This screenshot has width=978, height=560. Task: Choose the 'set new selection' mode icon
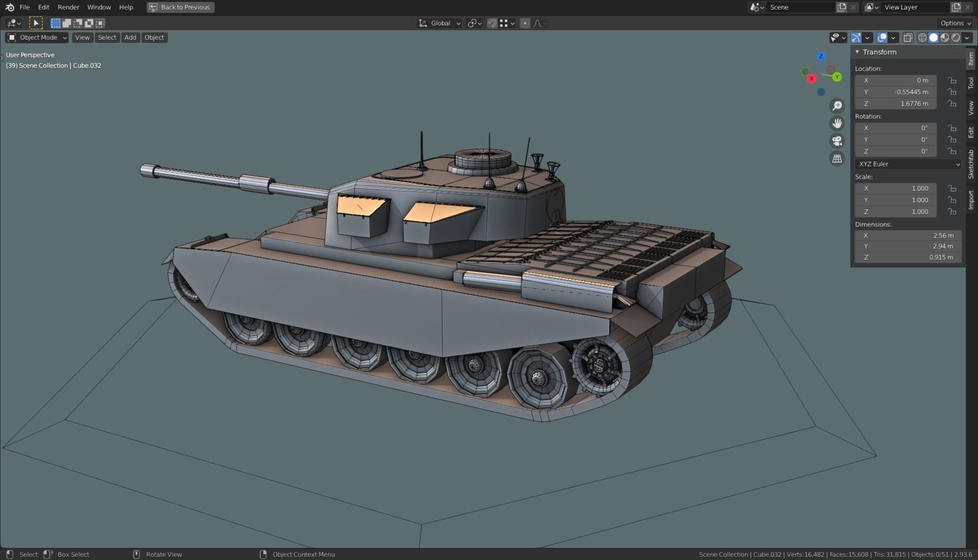(56, 23)
